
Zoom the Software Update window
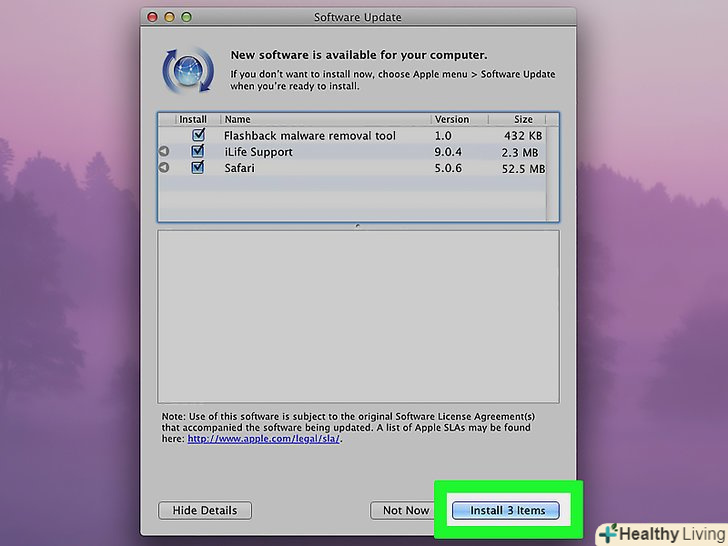click(x=187, y=17)
